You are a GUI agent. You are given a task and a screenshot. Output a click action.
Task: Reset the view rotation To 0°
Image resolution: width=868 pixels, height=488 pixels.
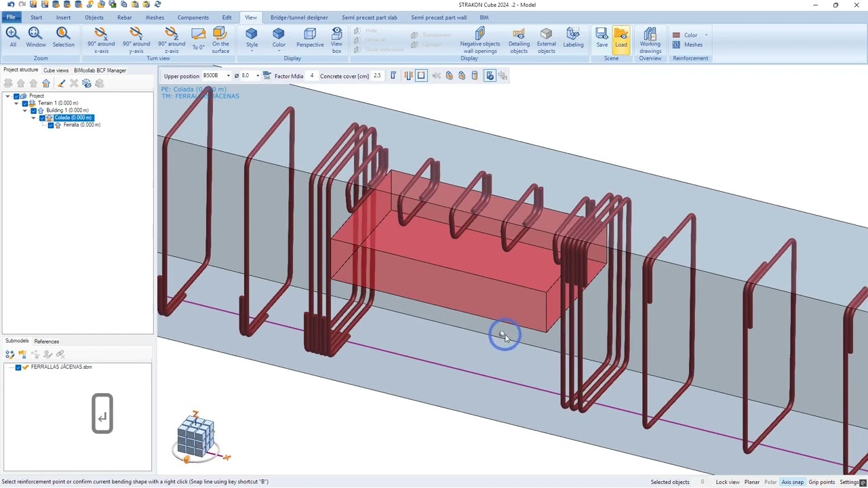(x=198, y=39)
